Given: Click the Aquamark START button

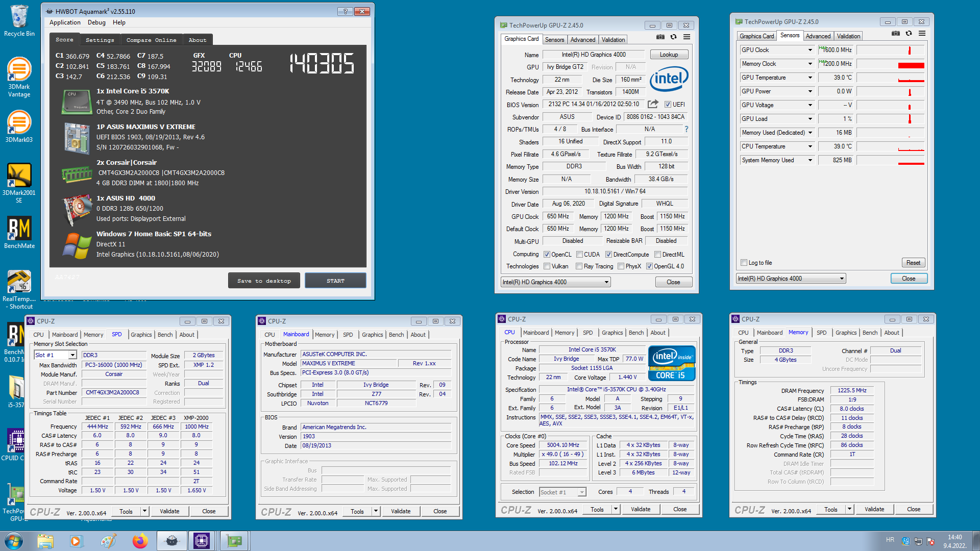Looking at the screenshot, I should click(335, 281).
